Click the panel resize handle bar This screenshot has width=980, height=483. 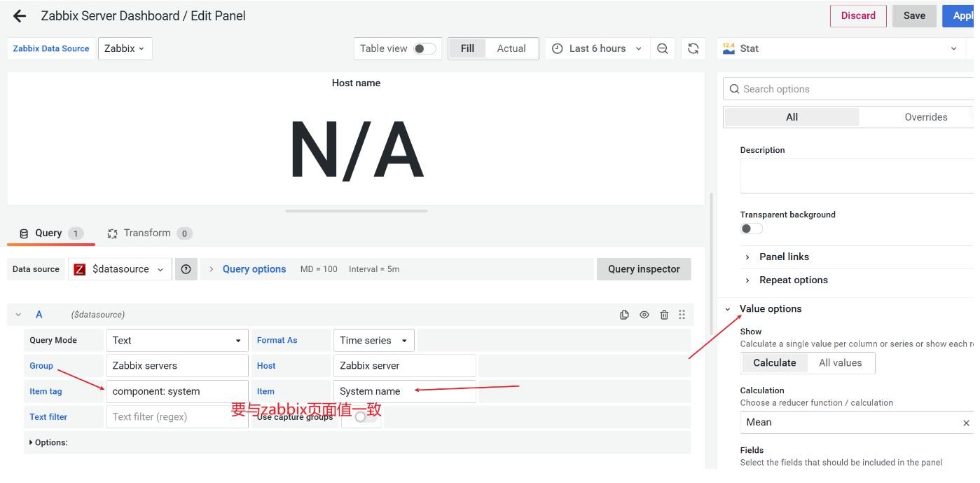pos(356,211)
